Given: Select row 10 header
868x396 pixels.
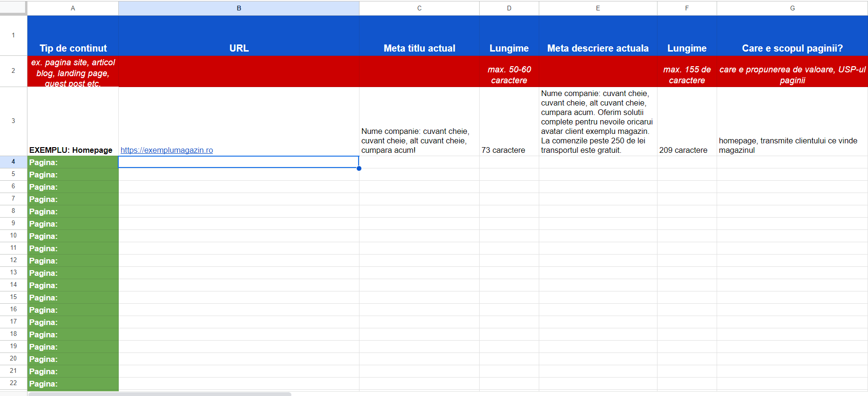Looking at the screenshot, I should [x=13, y=236].
